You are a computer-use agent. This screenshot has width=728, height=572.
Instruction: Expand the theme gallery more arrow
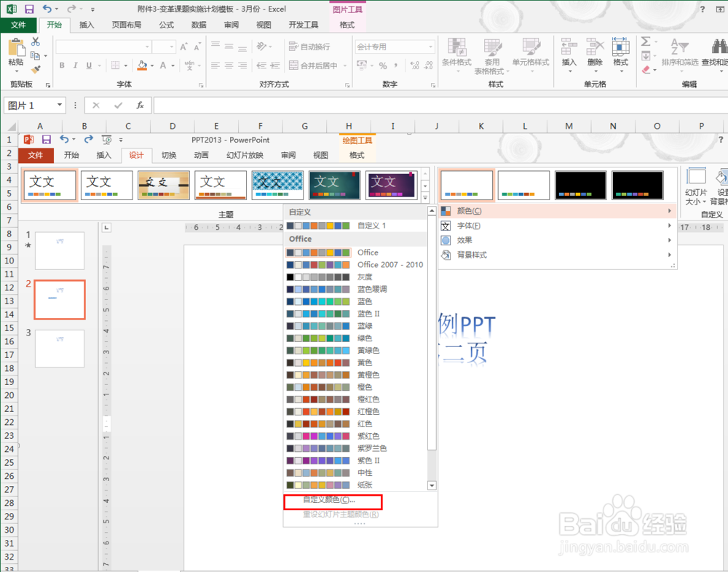(x=425, y=197)
